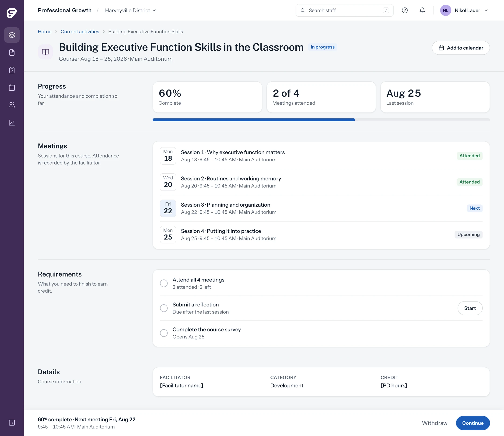Expand the Harveyville District dropdown
Viewport: 504px width, 436px height.
(130, 11)
